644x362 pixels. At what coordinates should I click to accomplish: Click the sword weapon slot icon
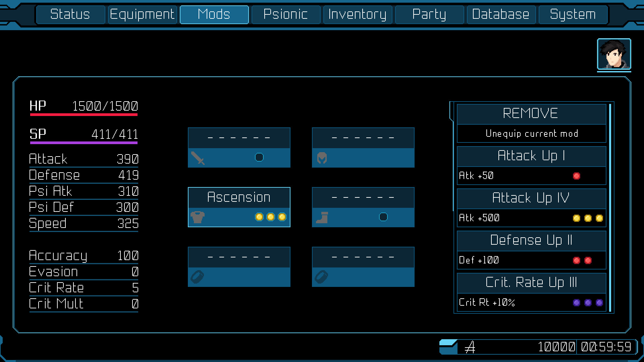[198, 158]
